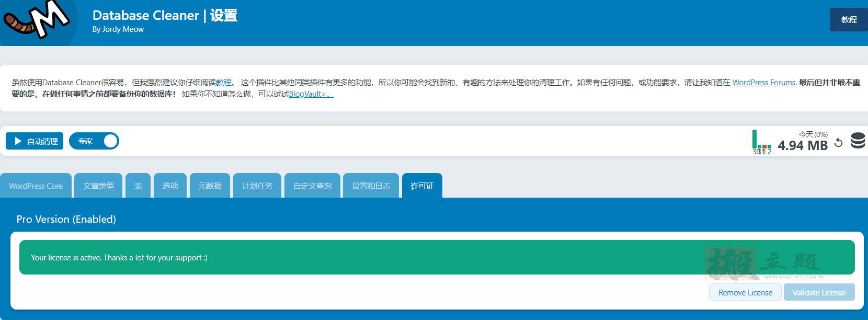Screen dimensions: 868x320
Task: Click the refresh size icon
Action: [x=838, y=142]
